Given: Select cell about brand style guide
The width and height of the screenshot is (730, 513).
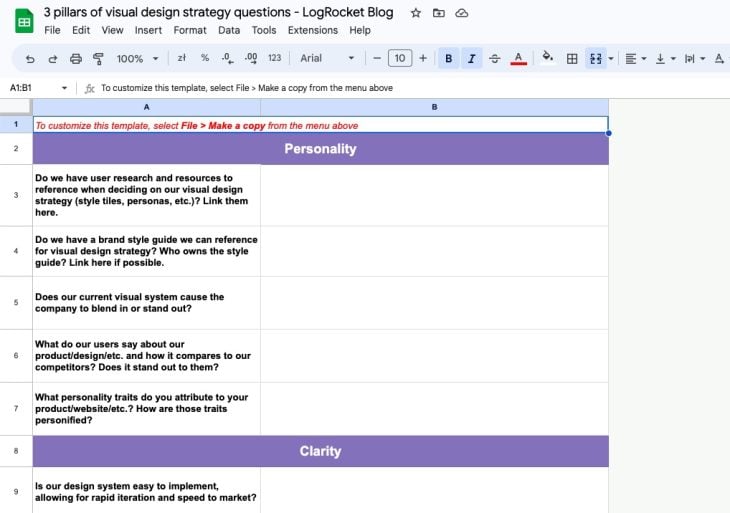Looking at the screenshot, I should coord(147,251).
